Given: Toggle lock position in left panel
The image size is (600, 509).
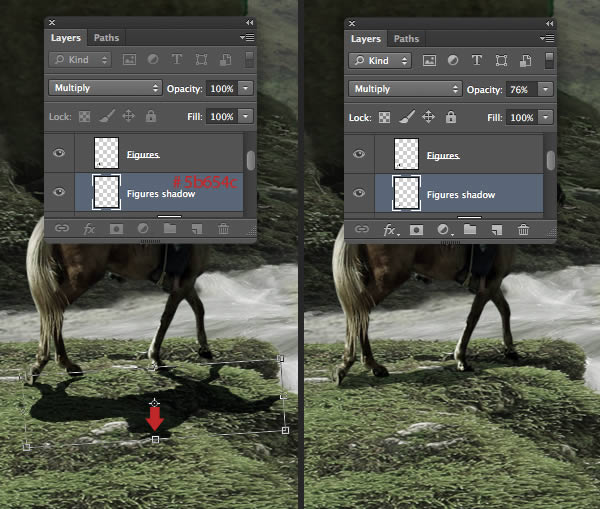Looking at the screenshot, I should [x=129, y=116].
